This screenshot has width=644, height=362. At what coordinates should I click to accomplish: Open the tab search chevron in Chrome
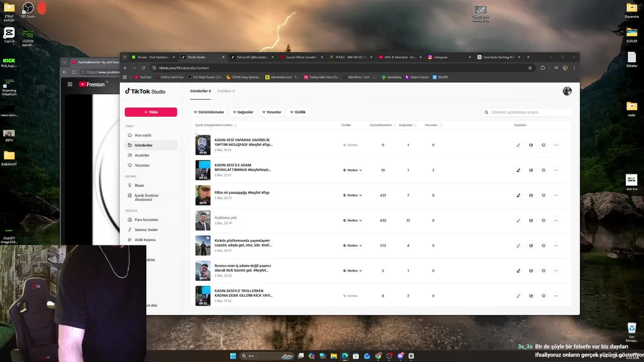[125, 57]
